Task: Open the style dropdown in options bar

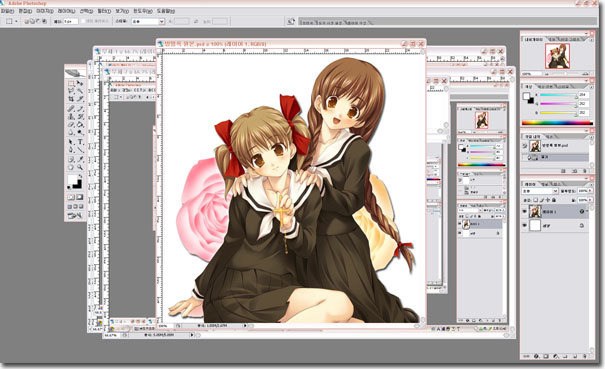Action: point(148,22)
